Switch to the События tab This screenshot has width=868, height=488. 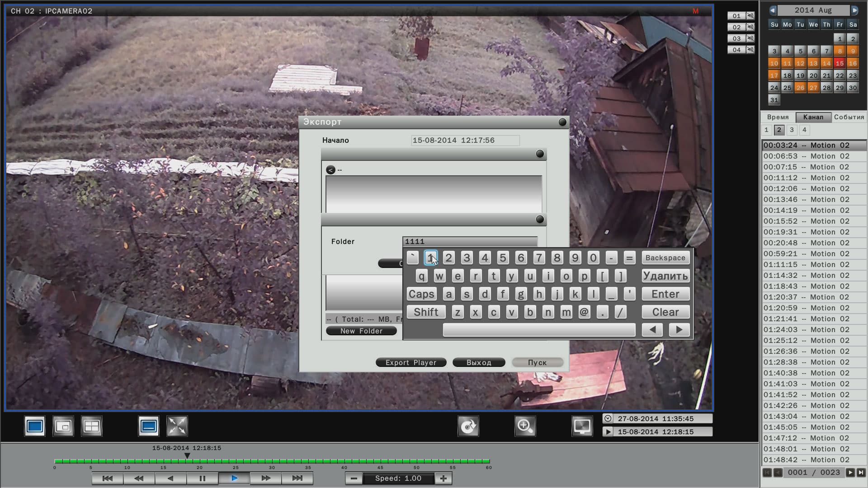click(x=849, y=117)
